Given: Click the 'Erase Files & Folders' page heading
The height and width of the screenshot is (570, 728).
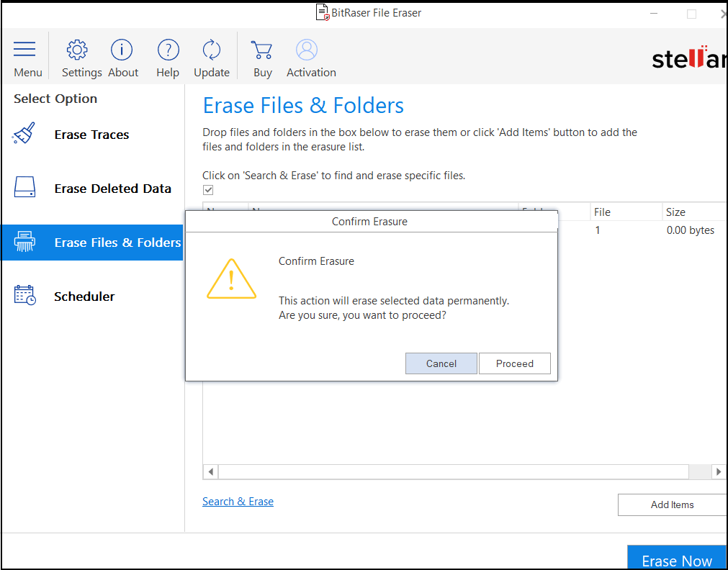Looking at the screenshot, I should click(303, 106).
